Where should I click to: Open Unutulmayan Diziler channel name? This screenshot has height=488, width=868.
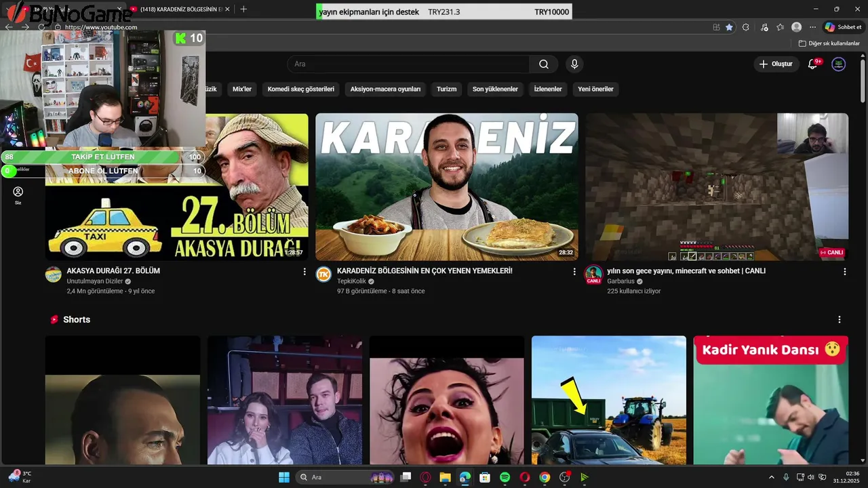click(x=94, y=281)
